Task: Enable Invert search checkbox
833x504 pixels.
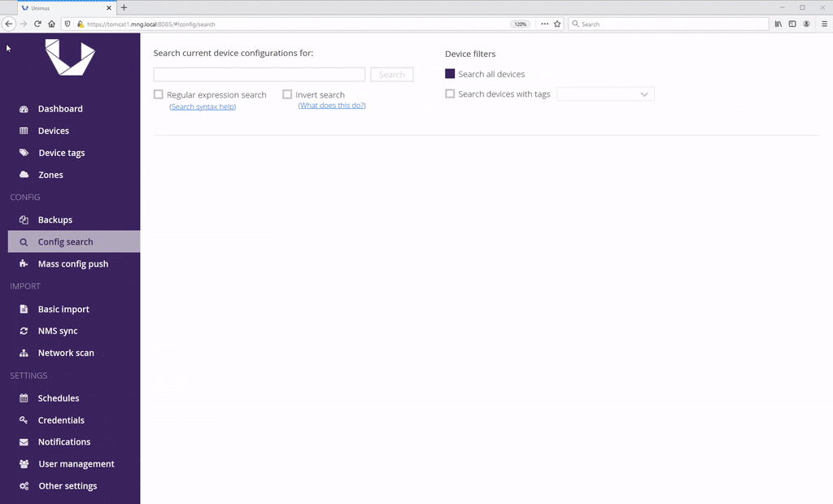Action: 287,94
